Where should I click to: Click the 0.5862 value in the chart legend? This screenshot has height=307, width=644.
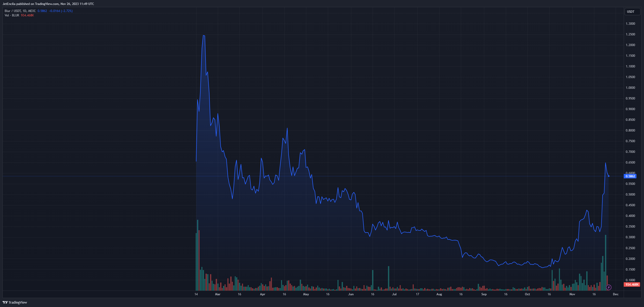42,11
